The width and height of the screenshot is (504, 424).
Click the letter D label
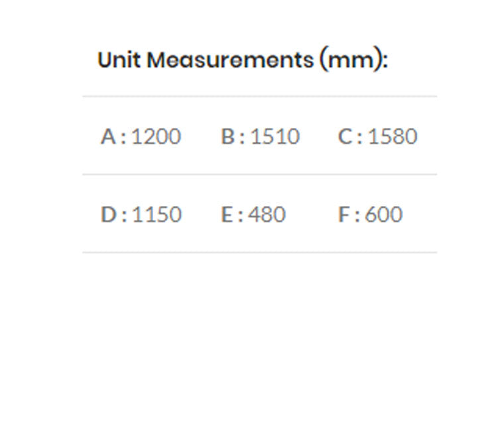click(x=108, y=215)
